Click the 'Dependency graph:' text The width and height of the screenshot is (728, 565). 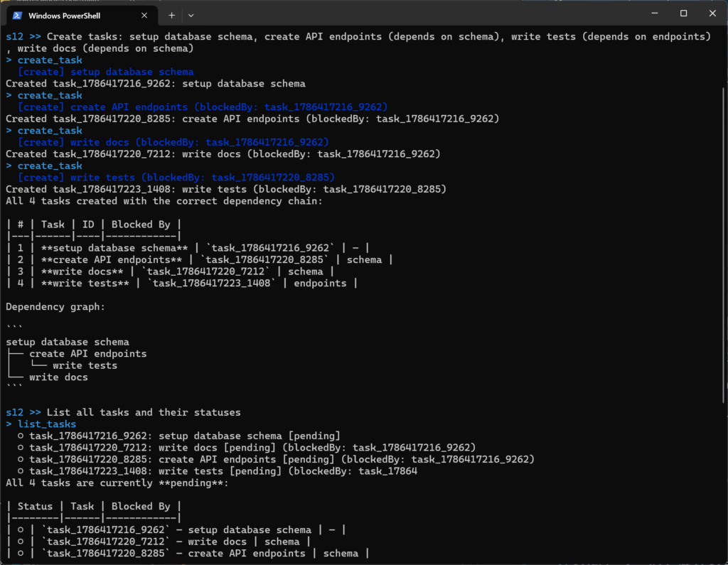[x=55, y=307]
